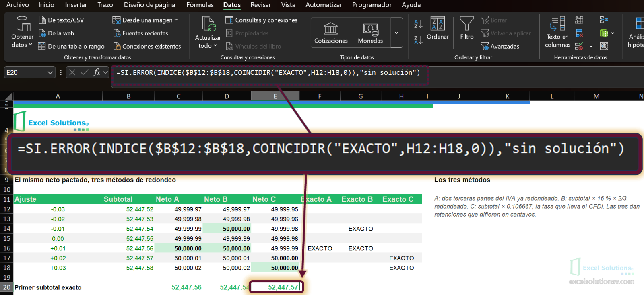Switch to the Inicio tab
Viewport: 644px width, 295px height.
click(46, 5)
